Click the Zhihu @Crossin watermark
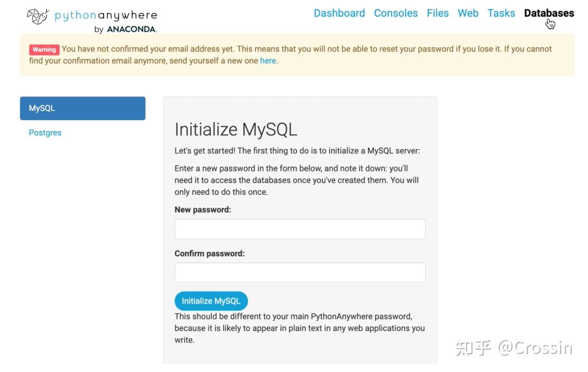This screenshot has height=372, width=588. click(x=514, y=348)
